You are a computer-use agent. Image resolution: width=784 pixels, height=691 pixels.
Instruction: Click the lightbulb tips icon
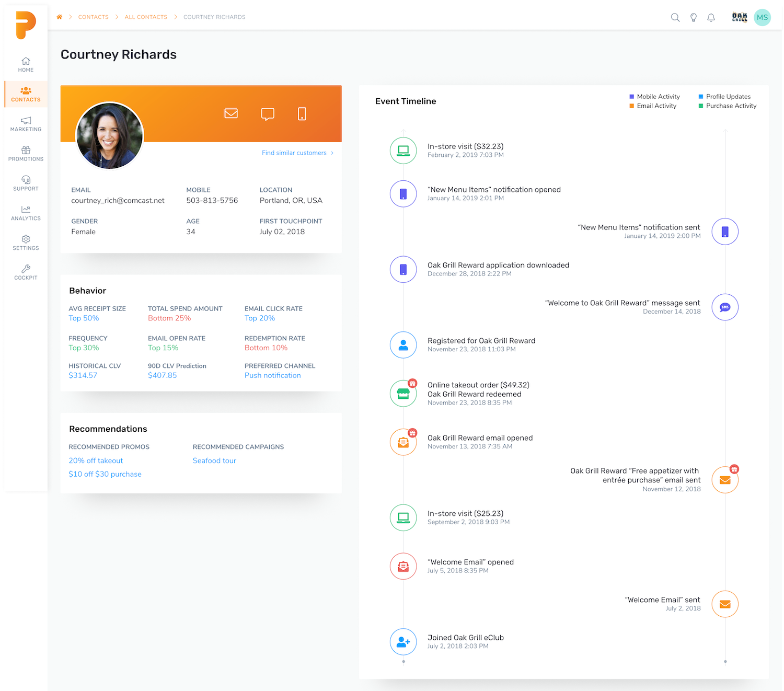coord(694,17)
